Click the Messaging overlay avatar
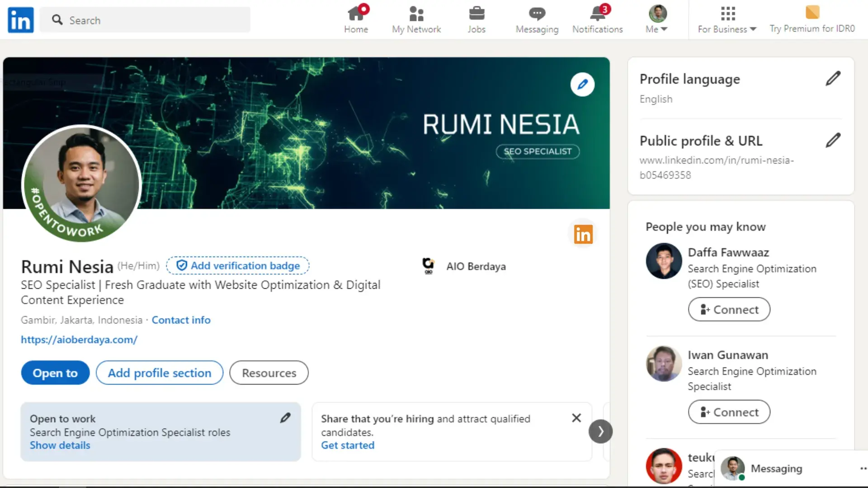Viewport: 868px width, 488px height. (x=732, y=469)
